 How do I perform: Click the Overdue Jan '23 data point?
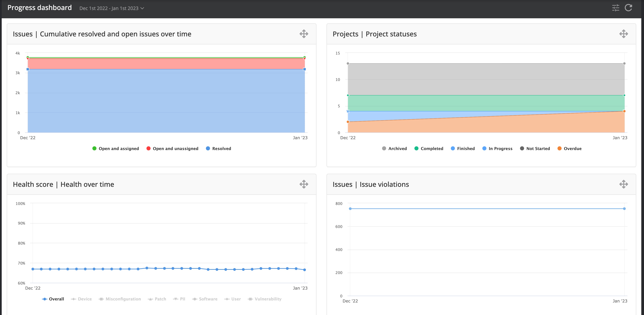click(624, 111)
